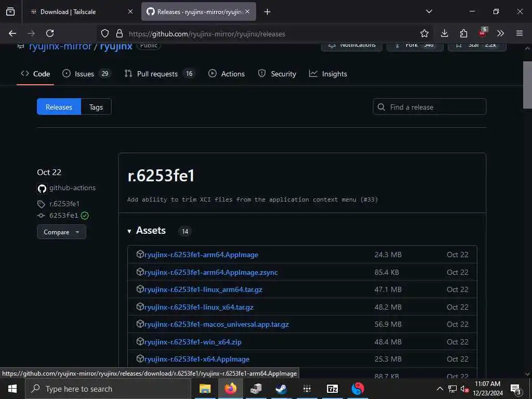Download ryujinx-r.6253fe1-macos_universal.app.tar.gz
The width and height of the screenshot is (532, 399).
[x=217, y=324]
